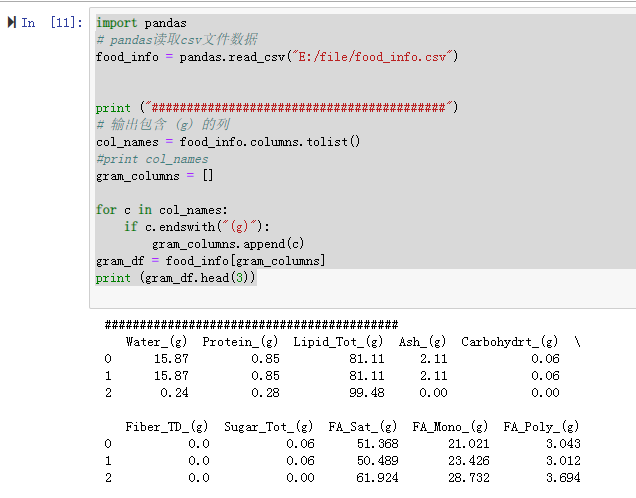Click the 'Carbohydrt_(g)' column header
636x498 pixels.
509,342
